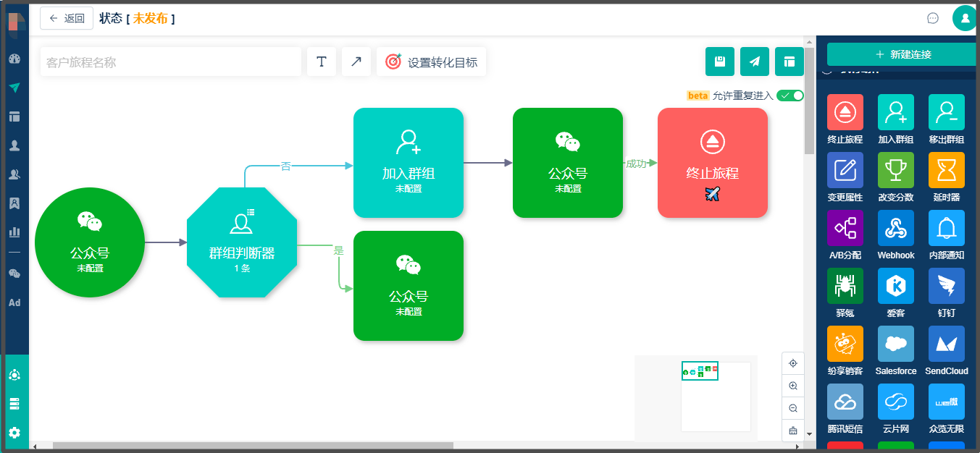Open the user-group icon in left sidebar
This screenshot has width=980, height=453.
pos(14,174)
